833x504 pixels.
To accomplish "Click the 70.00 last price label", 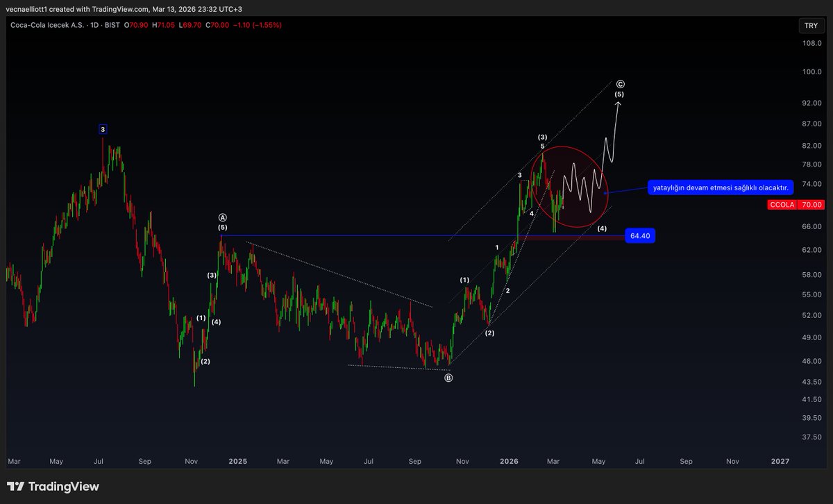I will pyautogui.click(x=811, y=205).
